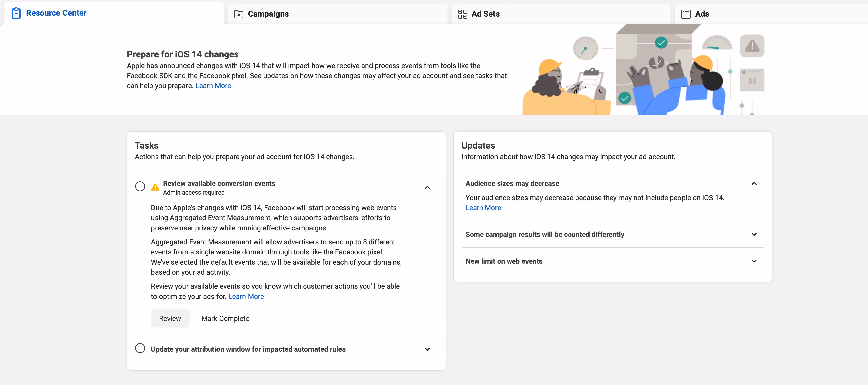The width and height of the screenshot is (868, 385).
Task: Click Some campaign results counted differently heading
Action: click(545, 234)
